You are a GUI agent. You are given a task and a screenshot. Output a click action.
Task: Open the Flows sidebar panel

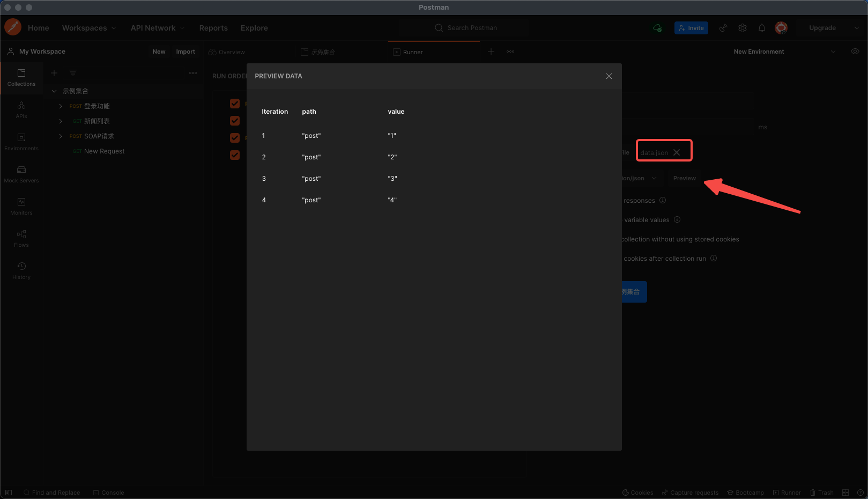point(21,239)
